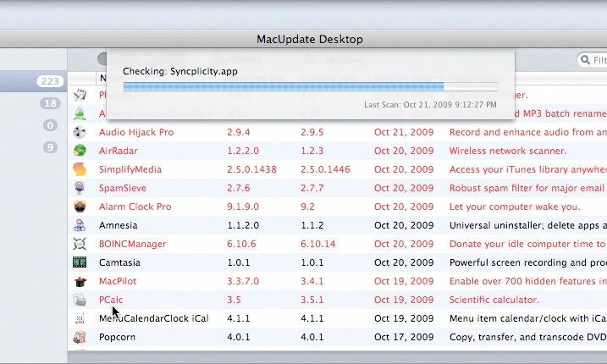Select the PCalc app name
607x364 pixels.
[111, 300]
